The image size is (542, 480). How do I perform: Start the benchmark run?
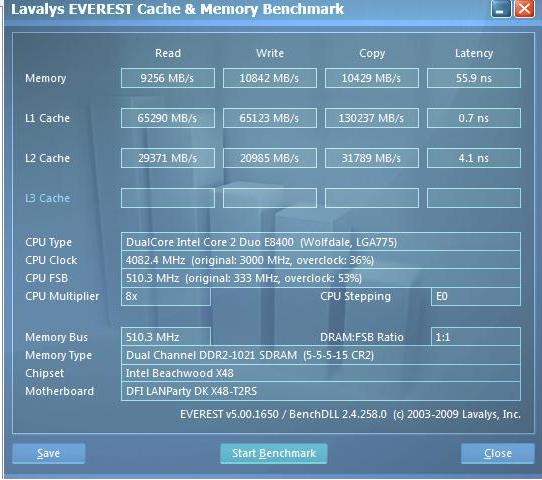(x=274, y=453)
